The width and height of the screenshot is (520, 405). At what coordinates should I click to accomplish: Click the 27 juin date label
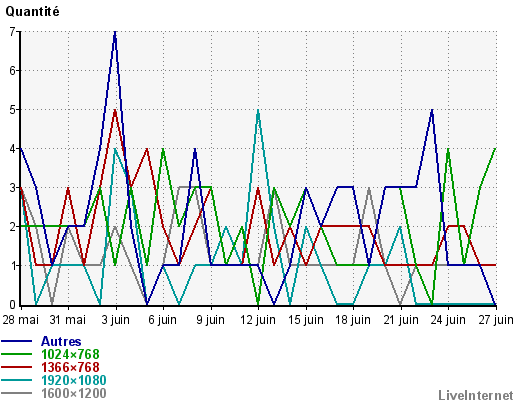pyautogui.click(x=496, y=320)
